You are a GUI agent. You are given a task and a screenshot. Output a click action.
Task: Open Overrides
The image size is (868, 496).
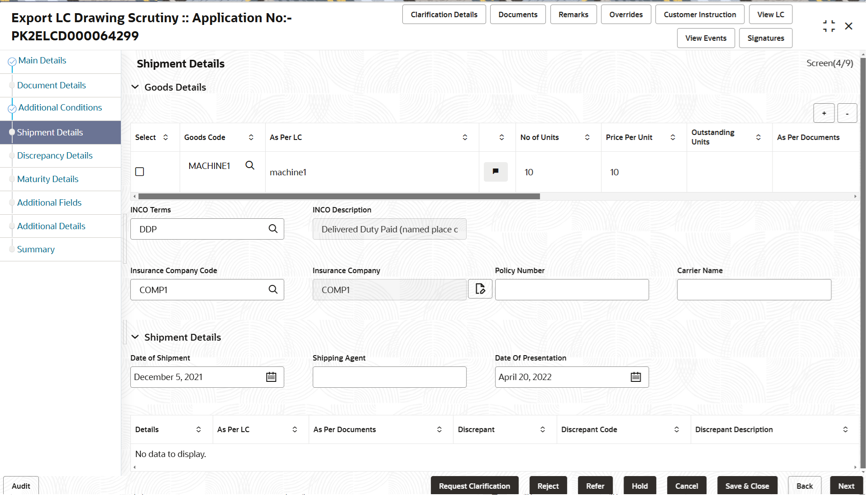coord(626,14)
